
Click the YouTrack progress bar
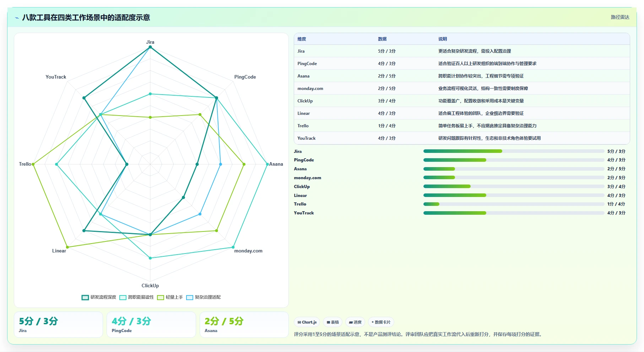[x=514, y=213]
